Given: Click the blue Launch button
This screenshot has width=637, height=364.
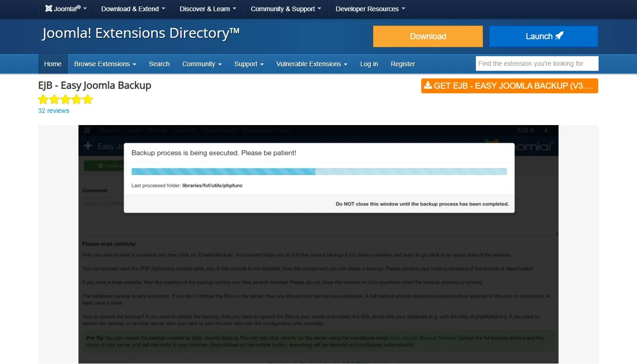Looking at the screenshot, I should tap(544, 36).
